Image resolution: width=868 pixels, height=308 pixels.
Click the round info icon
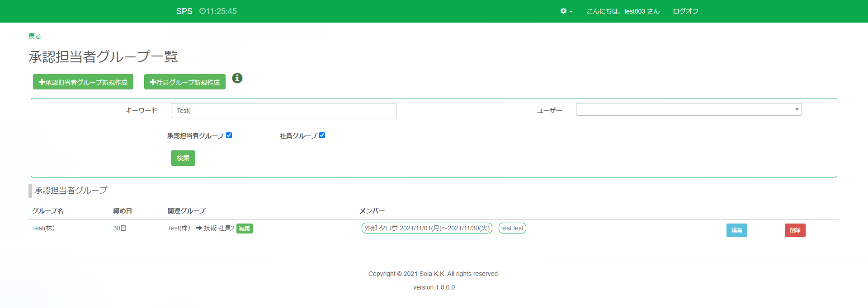click(237, 78)
